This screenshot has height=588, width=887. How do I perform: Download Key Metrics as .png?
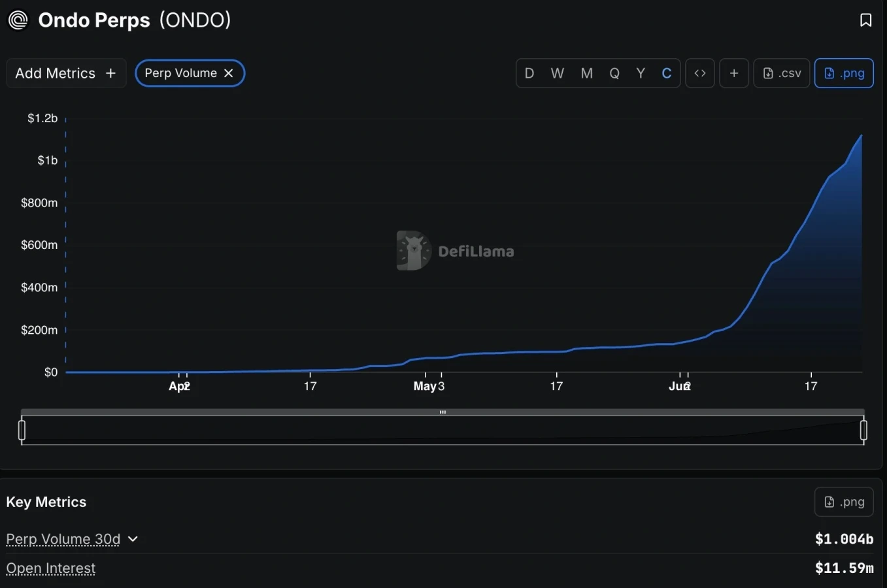tap(844, 502)
